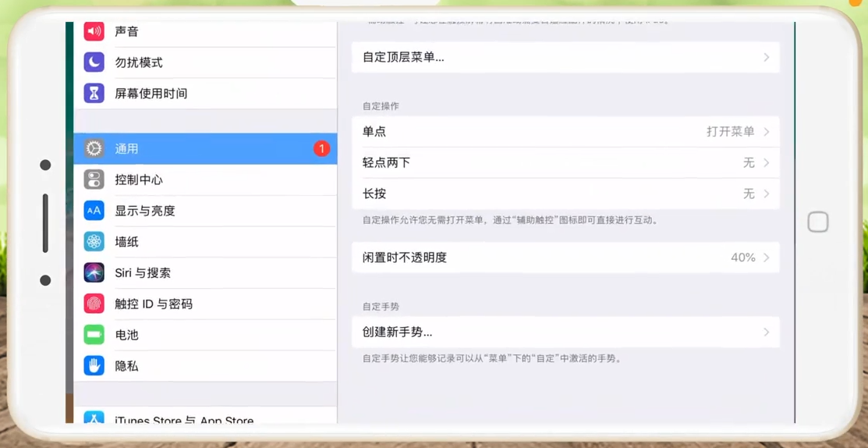Tap the Wallpaper flower icon
868x448 pixels.
94,241
